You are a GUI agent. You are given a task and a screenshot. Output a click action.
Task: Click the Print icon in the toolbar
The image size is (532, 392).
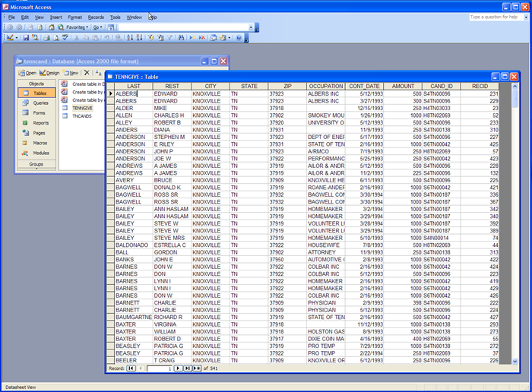tap(47, 38)
